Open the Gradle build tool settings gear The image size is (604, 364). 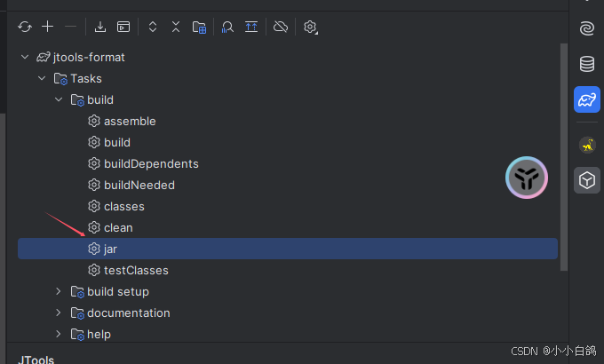(x=311, y=27)
